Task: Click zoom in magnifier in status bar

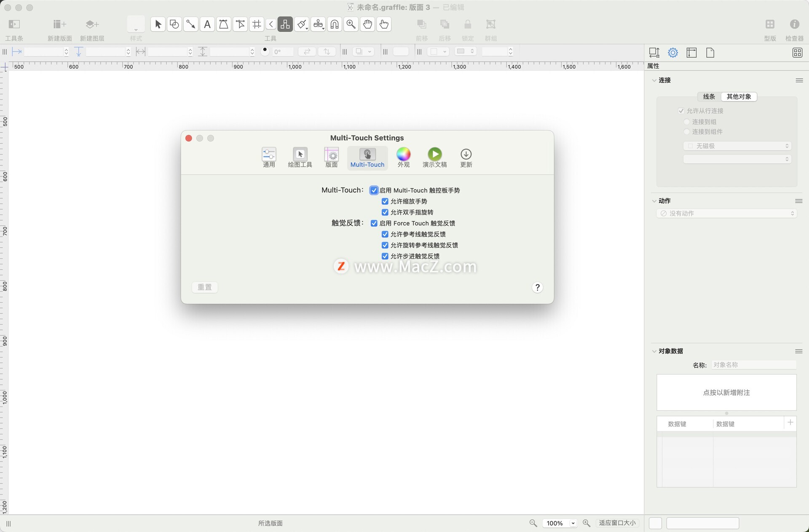Action: click(x=586, y=523)
